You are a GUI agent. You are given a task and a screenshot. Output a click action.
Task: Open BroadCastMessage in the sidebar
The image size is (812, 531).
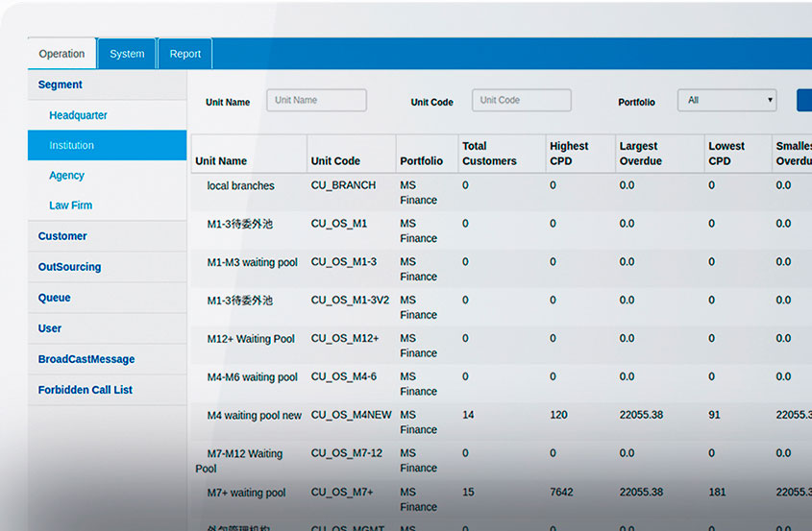coord(108,359)
